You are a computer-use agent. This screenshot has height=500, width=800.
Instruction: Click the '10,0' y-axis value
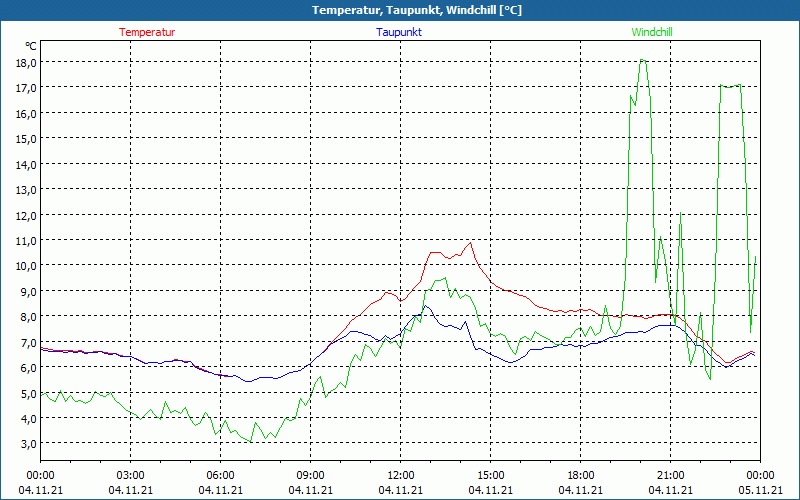27,266
